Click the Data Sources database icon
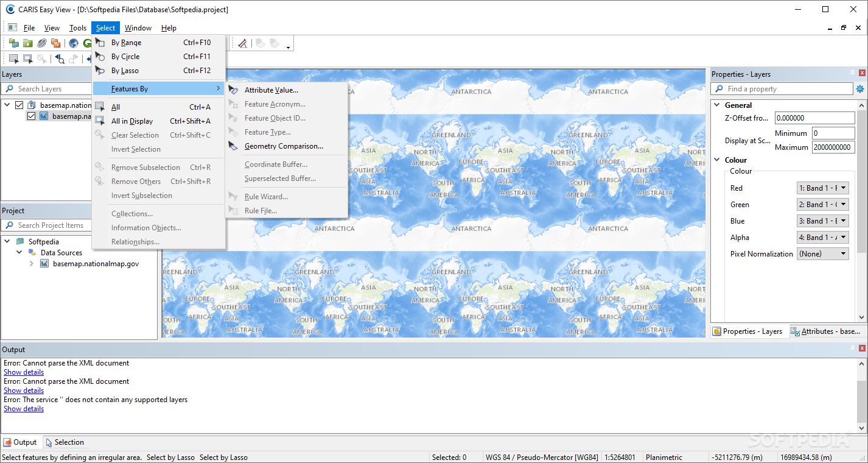The image size is (868, 463). point(32,253)
